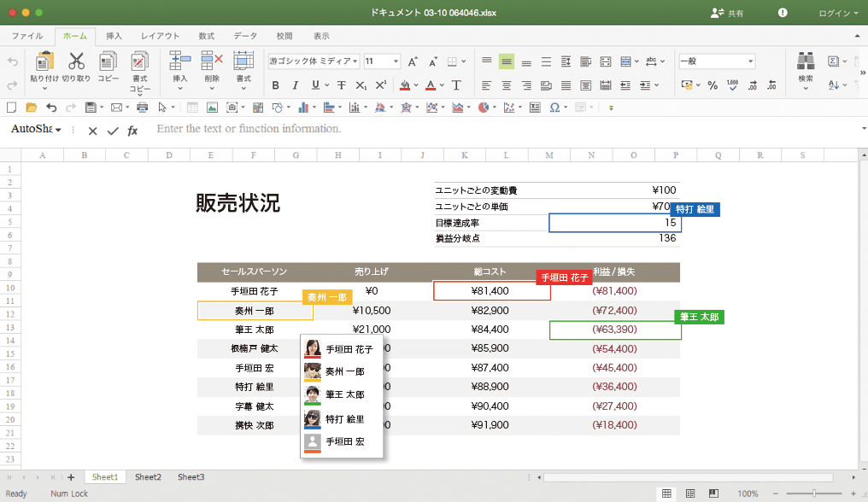Toggle Italic formatting
The image size is (868, 502).
tap(296, 85)
